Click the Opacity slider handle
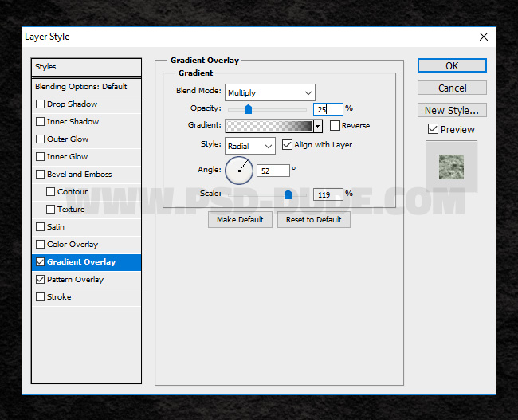518x420 pixels. [x=248, y=110]
